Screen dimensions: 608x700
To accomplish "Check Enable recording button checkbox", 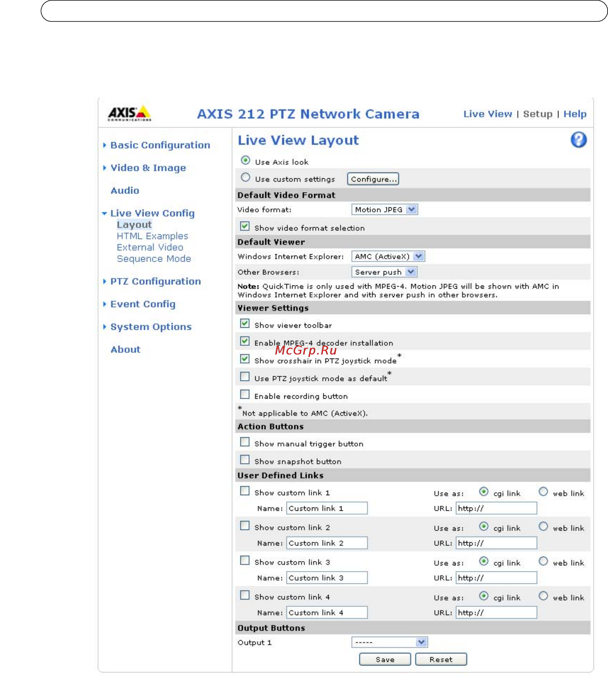I will tap(245, 395).
